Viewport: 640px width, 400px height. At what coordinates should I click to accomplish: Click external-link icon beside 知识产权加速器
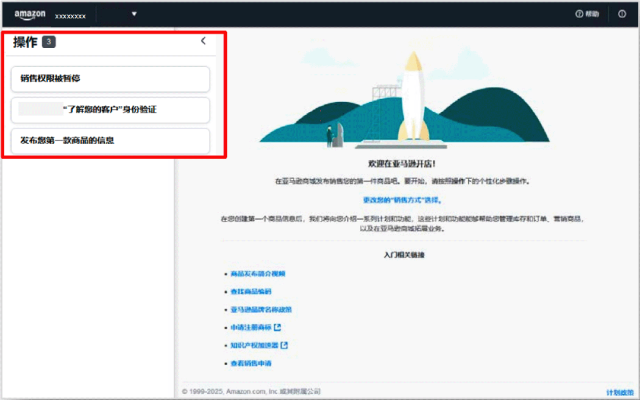click(x=284, y=345)
